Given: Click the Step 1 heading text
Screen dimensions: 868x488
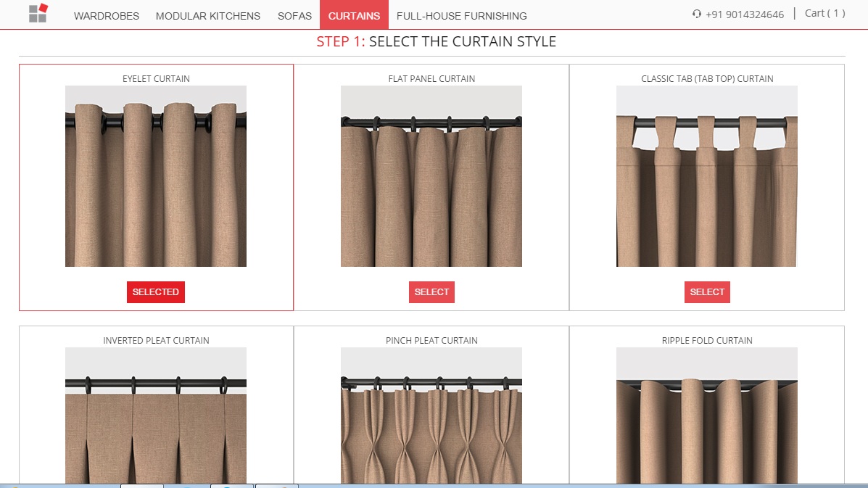Looking at the screenshot, I should (x=437, y=41).
